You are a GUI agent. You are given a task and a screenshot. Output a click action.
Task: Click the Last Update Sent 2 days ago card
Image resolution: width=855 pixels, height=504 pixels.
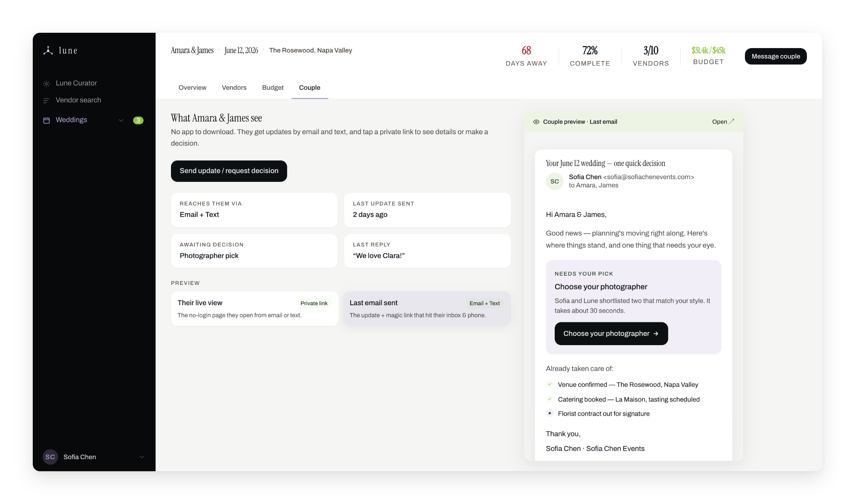tap(427, 210)
